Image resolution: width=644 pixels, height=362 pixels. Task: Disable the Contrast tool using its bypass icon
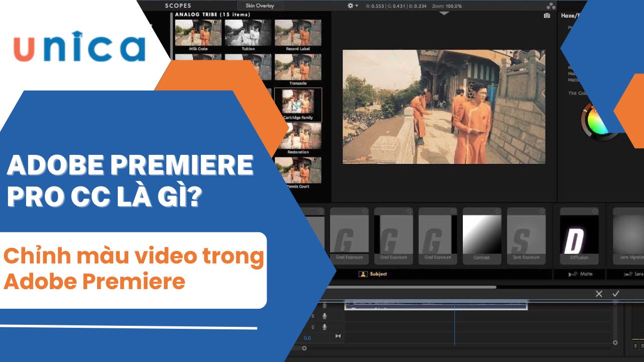click(497, 212)
